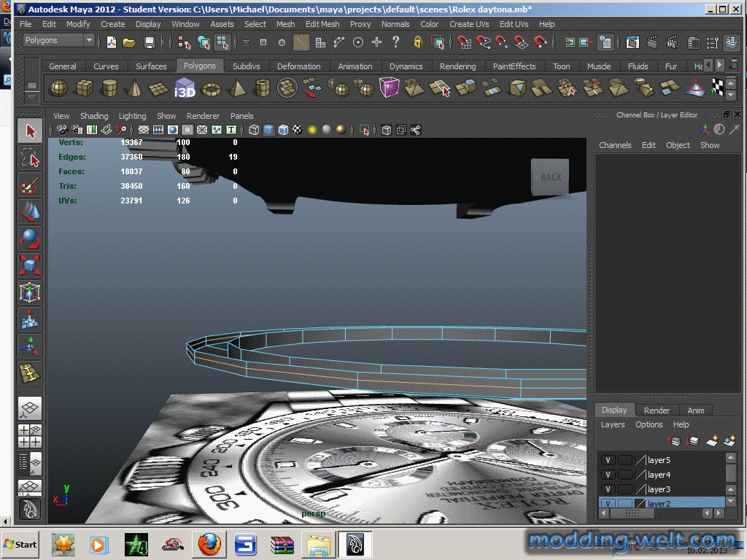Image resolution: width=747 pixels, height=560 pixels.
Task: Open layer editor Options menu
Action: click(649, 424)
